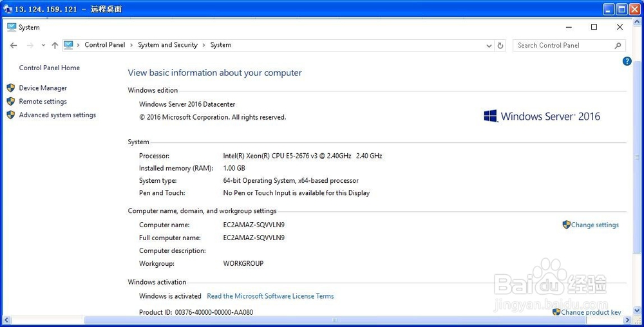This screenshot has width=644, height=327.
Task: Click the computer icon in address bar
Action: 69,45
